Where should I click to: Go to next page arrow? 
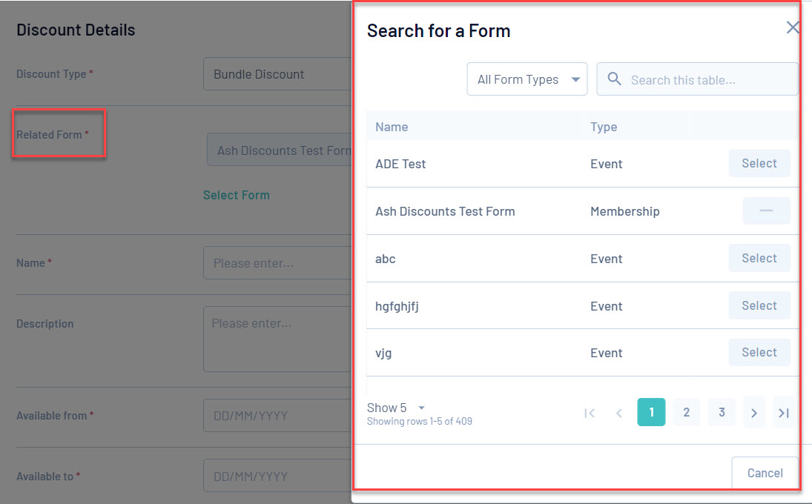[753, 413]
